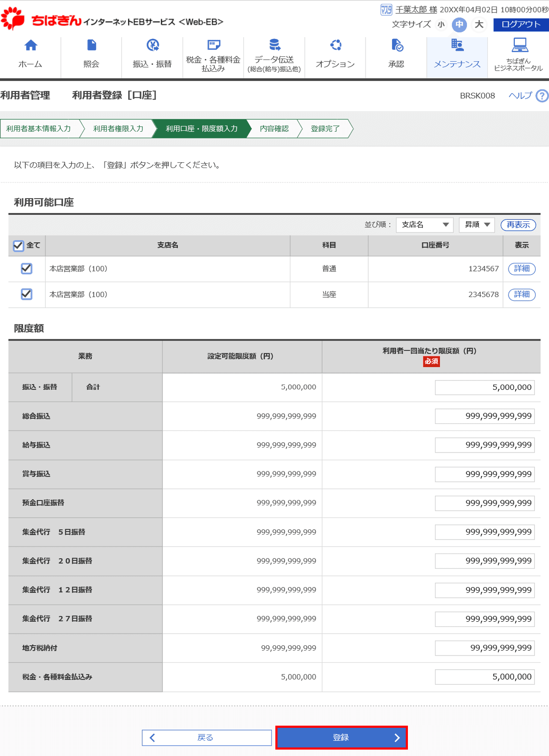Open 税金・各種料金払込み icon
Image resolution: width=549 pixels, height=756 pixels.
click(x=213, y=45)
